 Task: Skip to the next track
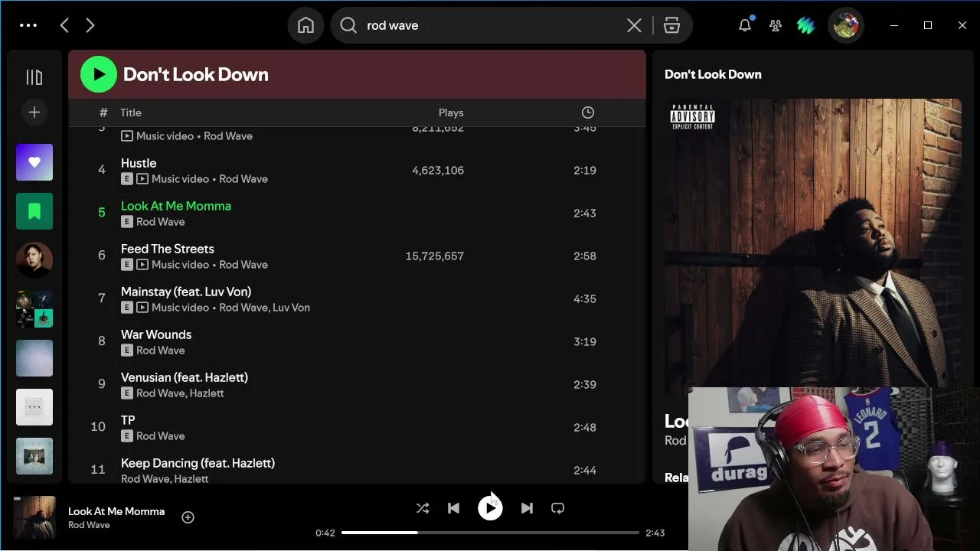pyautogui.click(x=527, y=508)
